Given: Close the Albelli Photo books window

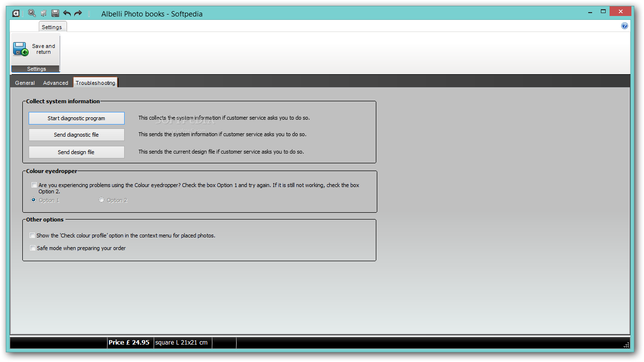Looking at the screenshot, I should [x=620, y=11].
